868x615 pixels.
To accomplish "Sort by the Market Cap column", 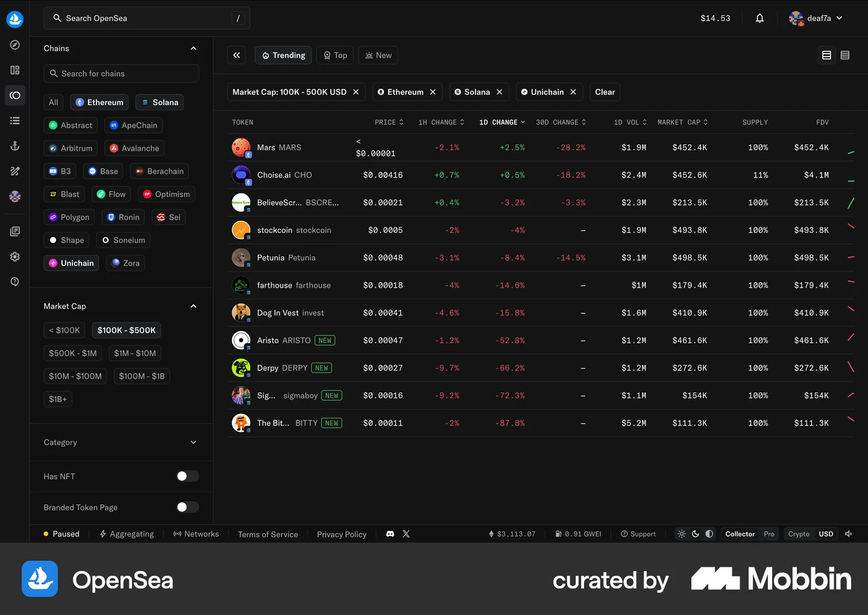I will tap(683, 122).
